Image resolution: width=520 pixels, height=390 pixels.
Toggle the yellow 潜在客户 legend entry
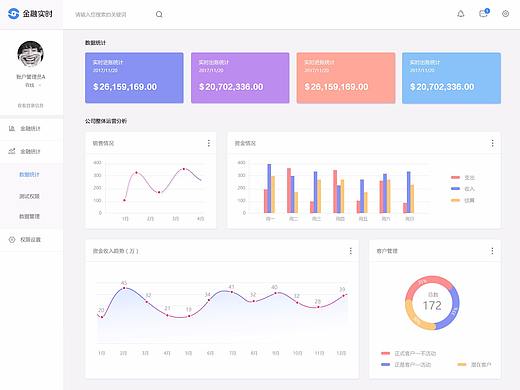[x=474, y=365]
